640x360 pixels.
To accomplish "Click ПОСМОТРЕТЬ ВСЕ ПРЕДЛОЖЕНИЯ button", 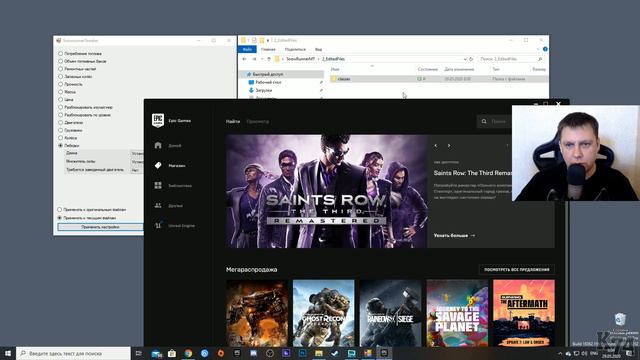I will click(516, 269).
